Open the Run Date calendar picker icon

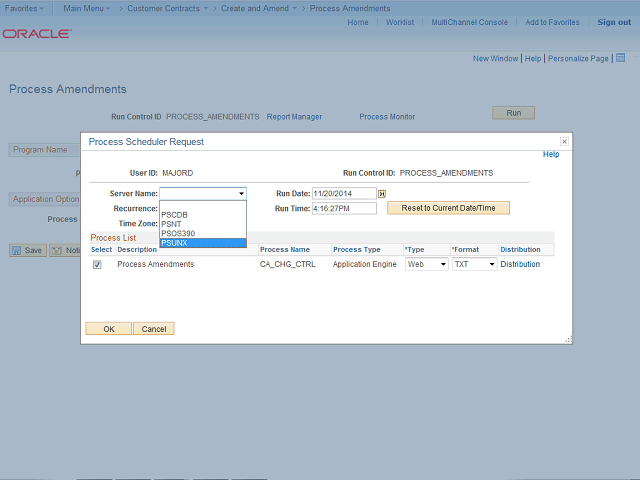(382, 193)
